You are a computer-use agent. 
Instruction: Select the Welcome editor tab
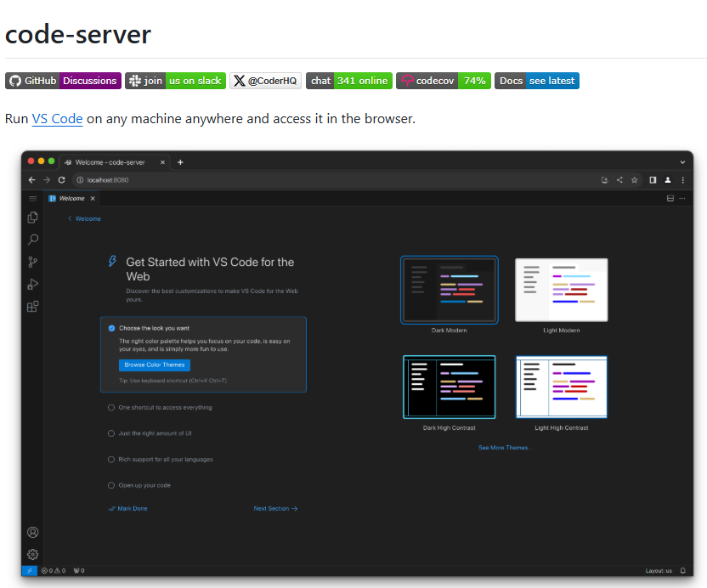tap(71, 198)
